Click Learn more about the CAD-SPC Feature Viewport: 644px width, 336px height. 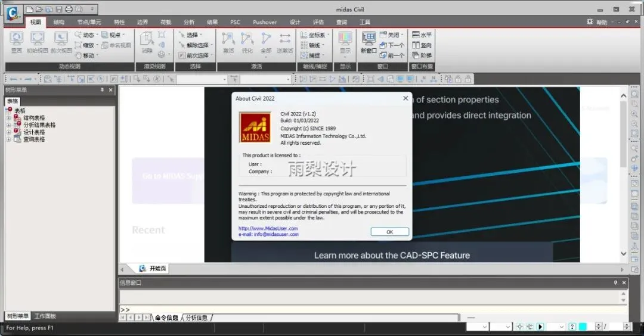point(392,255)
